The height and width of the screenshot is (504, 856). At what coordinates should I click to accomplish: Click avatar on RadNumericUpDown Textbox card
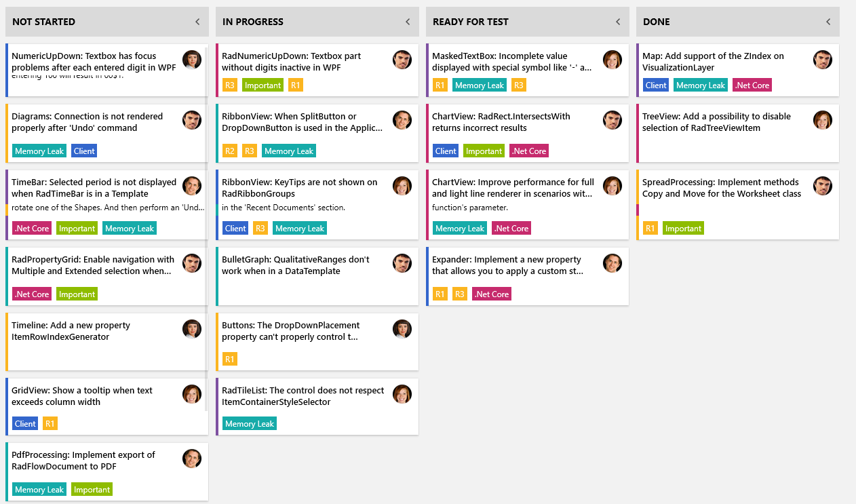click(402, 60)
